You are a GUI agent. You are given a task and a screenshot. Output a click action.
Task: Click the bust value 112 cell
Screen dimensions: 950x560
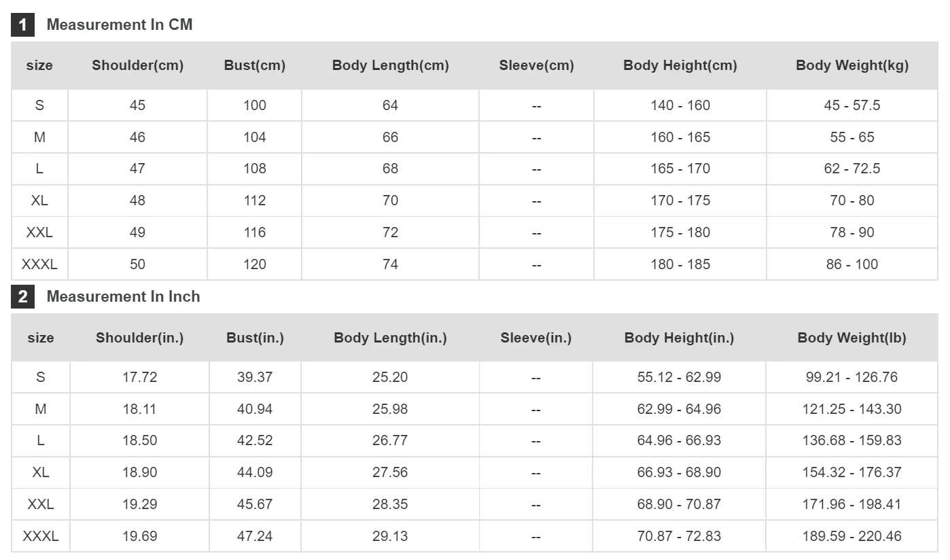point(255,200)
